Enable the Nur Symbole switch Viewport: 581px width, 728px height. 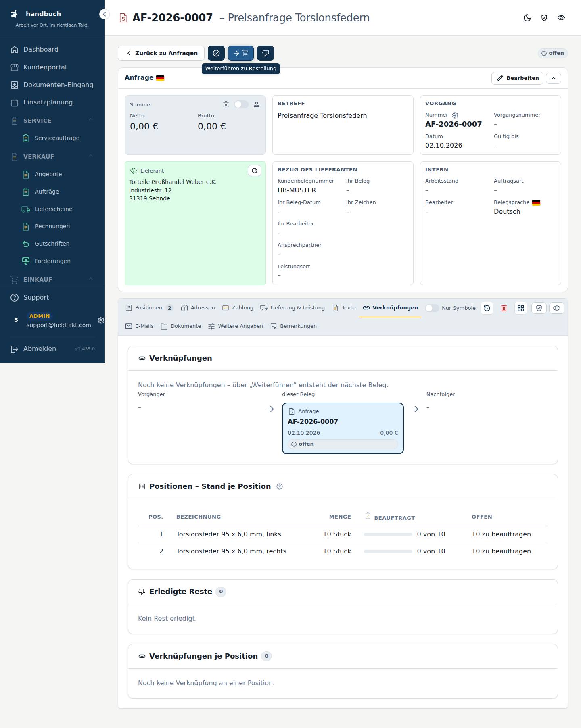click(x=432, y=308)
